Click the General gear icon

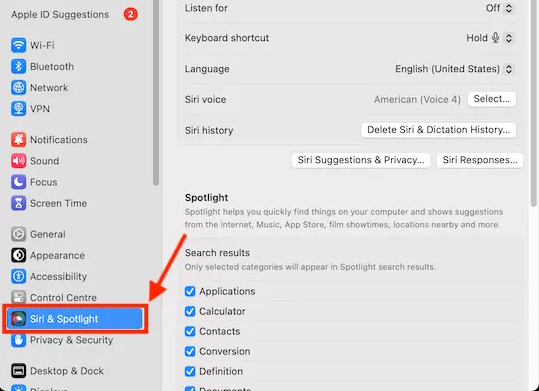19,234
